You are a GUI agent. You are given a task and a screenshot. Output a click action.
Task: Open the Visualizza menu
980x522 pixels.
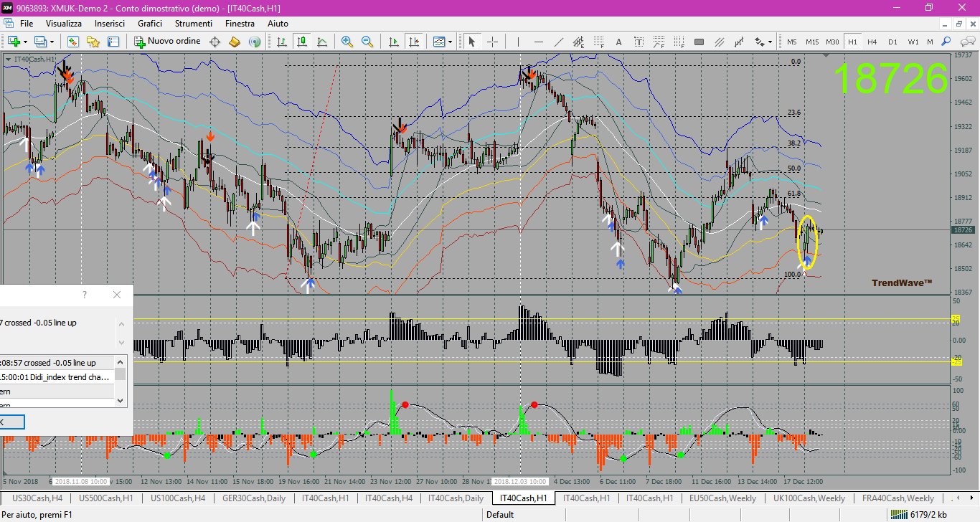pyautogui.click(x=64, y=24)
